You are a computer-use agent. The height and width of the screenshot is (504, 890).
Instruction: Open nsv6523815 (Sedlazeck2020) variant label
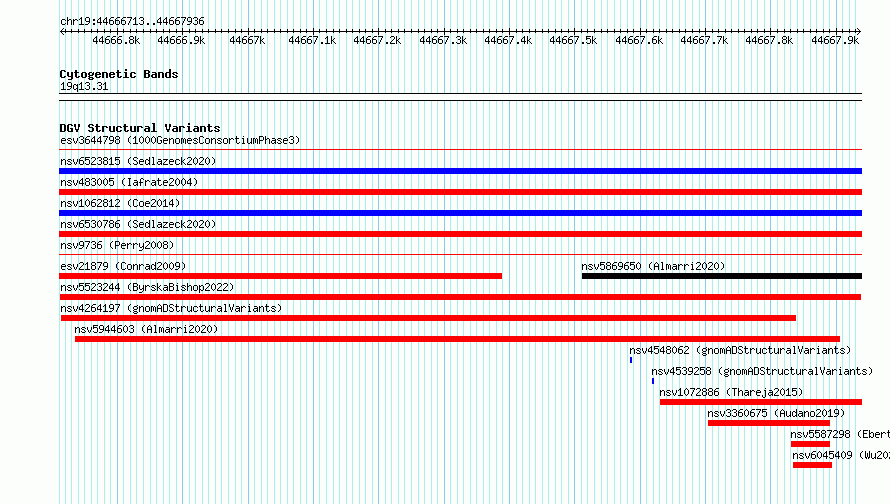(138, 161)
